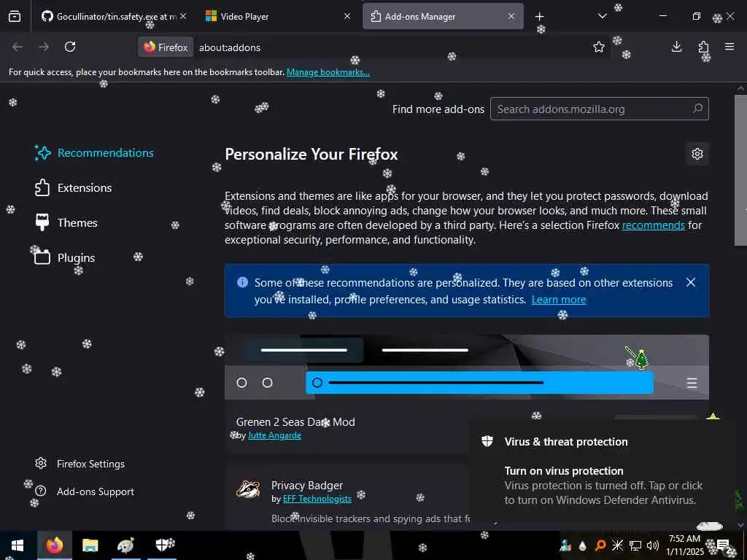
Task: Open the Firefox View icon
Action: pyautogui.click(x=15, y=16)
